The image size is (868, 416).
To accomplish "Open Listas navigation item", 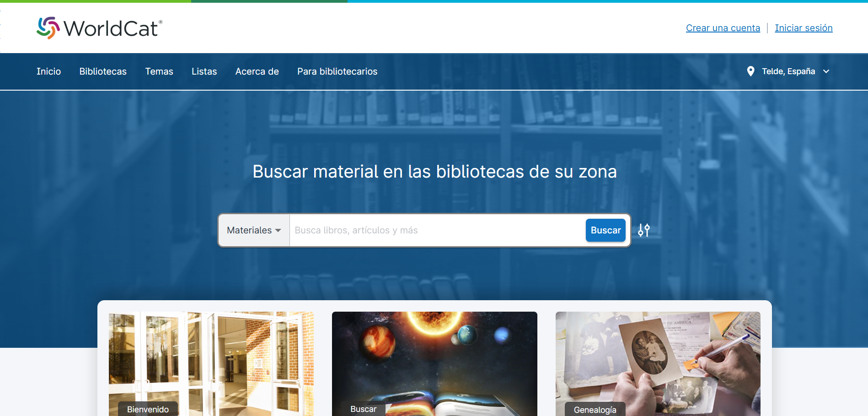I will click(x=204, y=71).
